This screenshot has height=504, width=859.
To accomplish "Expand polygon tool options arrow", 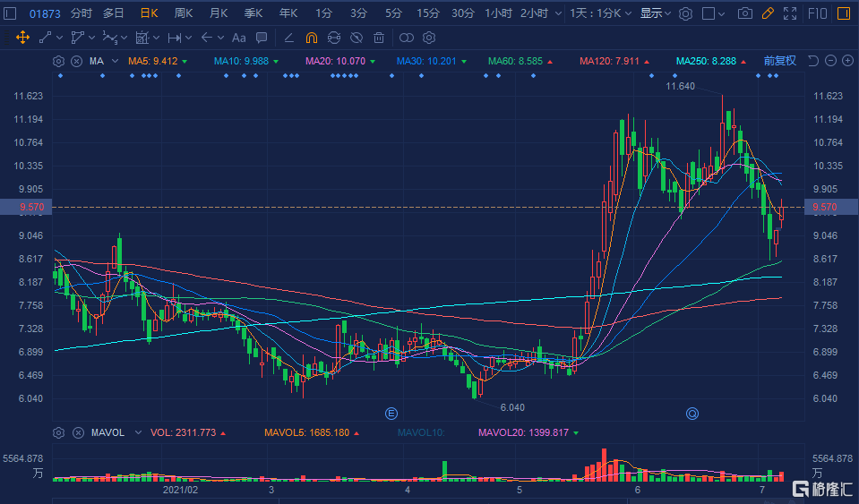I will tap(91, 38).
